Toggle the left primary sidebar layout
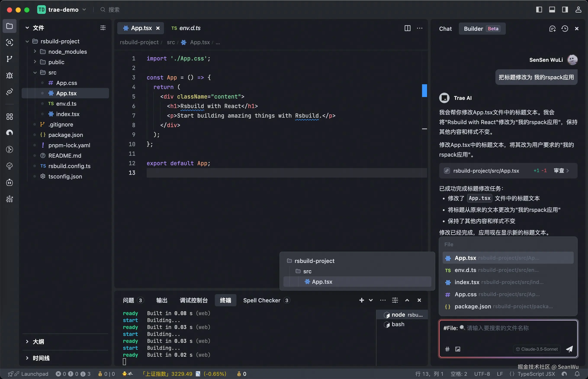 539,10
